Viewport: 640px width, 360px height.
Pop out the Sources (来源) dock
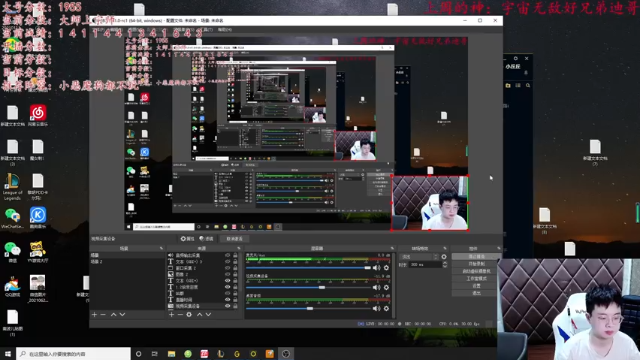pyautogui.click(x=239, y=248)
